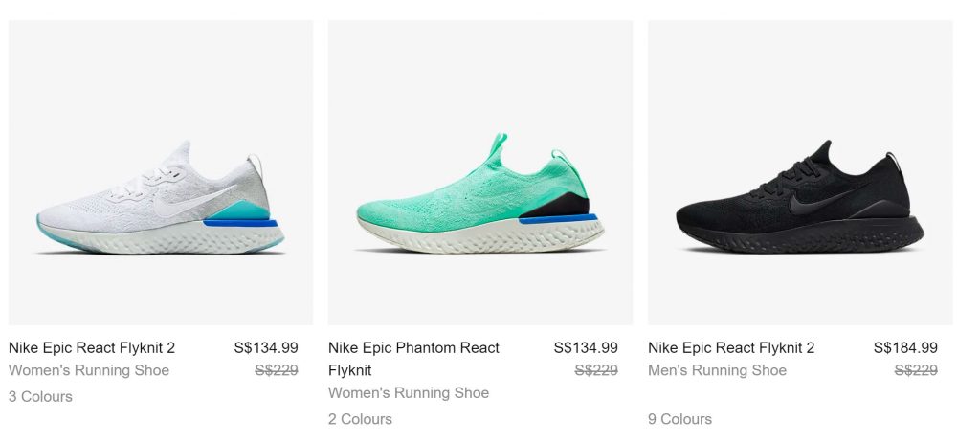This screenshot has width=980, height=443.
Task: Click the S$134.99 price of the white shoe
Action: click(266, 348)
